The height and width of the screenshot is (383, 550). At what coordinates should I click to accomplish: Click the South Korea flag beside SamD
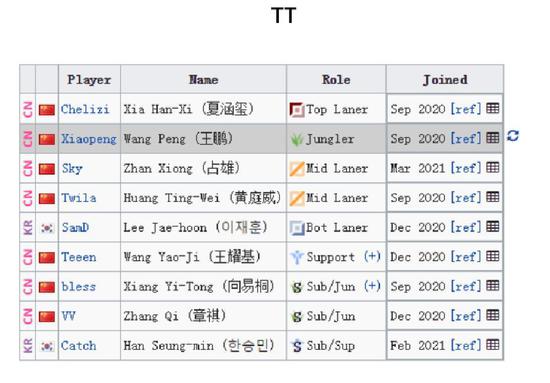point(47,228)
